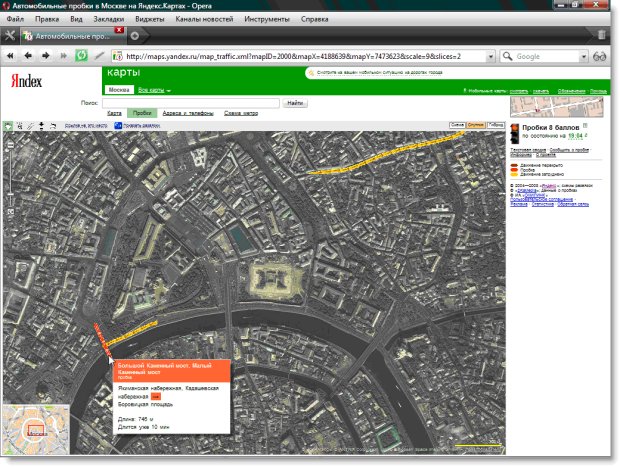Click the site favicon in address bar

coord(117,56)
